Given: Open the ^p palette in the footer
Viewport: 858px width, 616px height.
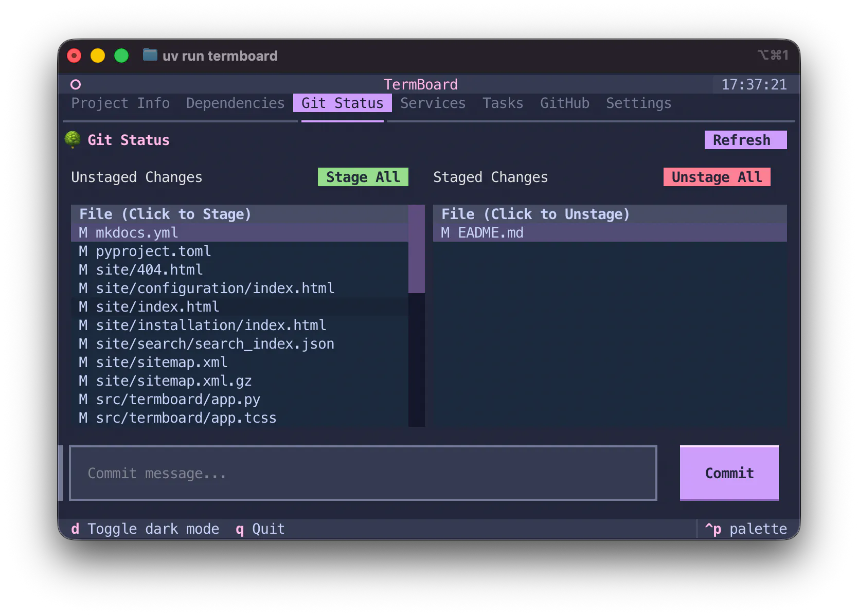Looking at the screenshot, I should point(745,529).
